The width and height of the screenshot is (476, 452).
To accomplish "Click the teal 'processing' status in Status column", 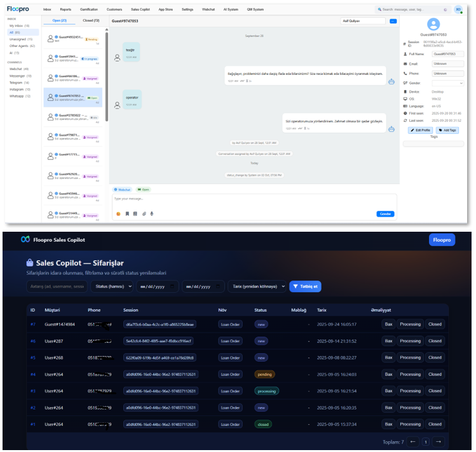I will click(x=266, y=391).
